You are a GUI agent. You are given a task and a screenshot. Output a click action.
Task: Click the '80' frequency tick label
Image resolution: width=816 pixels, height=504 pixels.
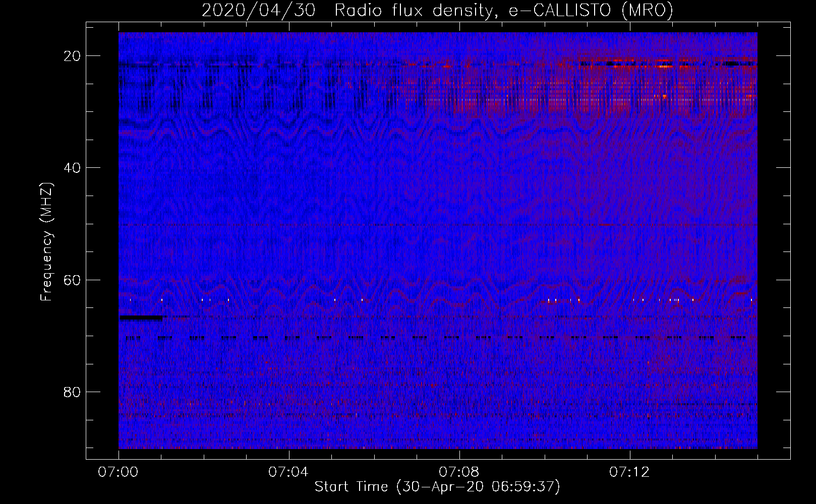click(72, 392)
